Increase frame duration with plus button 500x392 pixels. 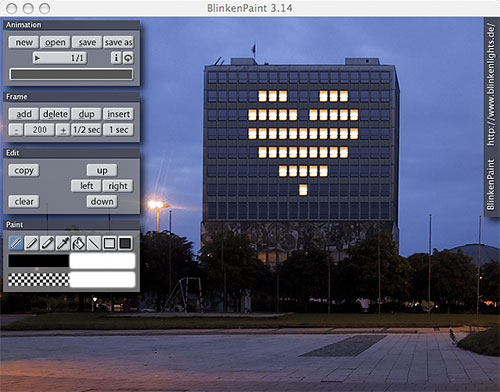tap(63, 130)
